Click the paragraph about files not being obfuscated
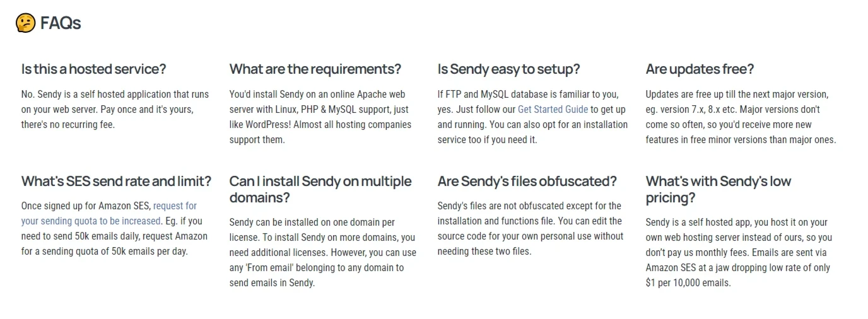The height and width of the screenshot is (319, 868). coord(530,228)
